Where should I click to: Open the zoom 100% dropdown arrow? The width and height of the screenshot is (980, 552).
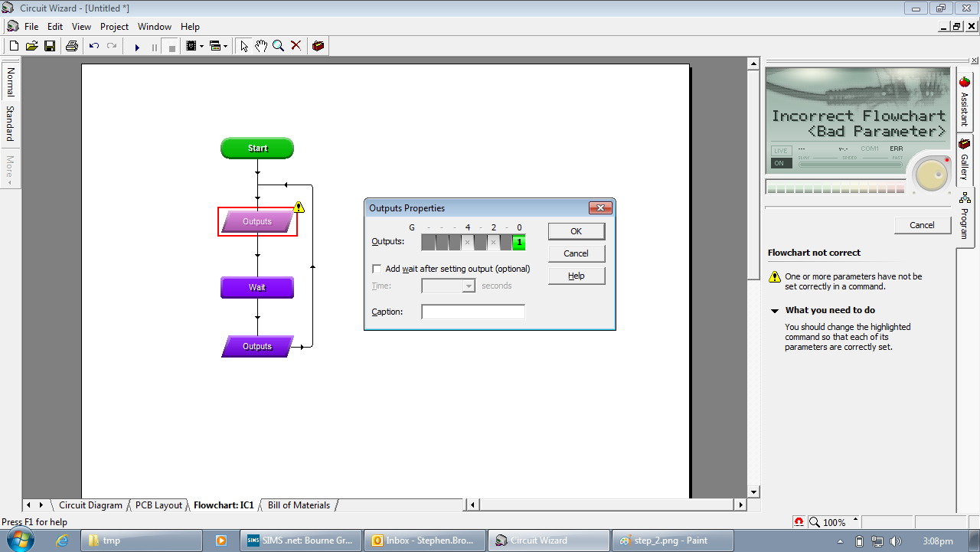click(x=855, y=521)
